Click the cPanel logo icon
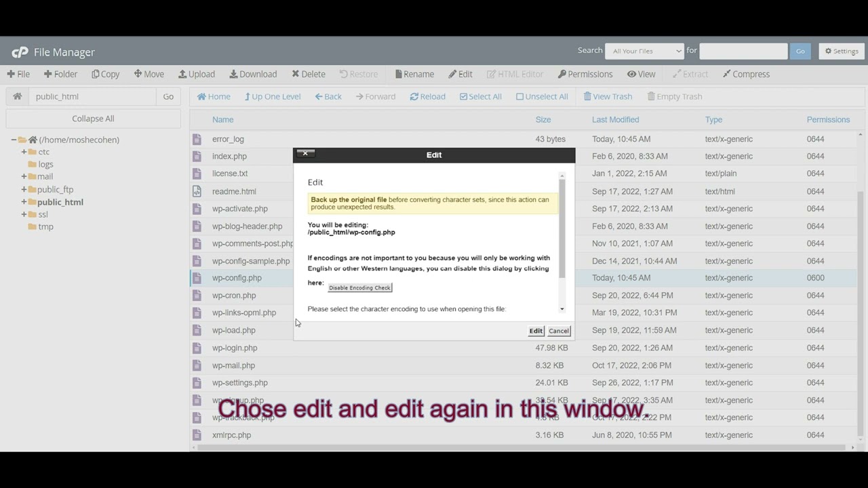This screenshot has height=488, width=868. coord(20,52)
